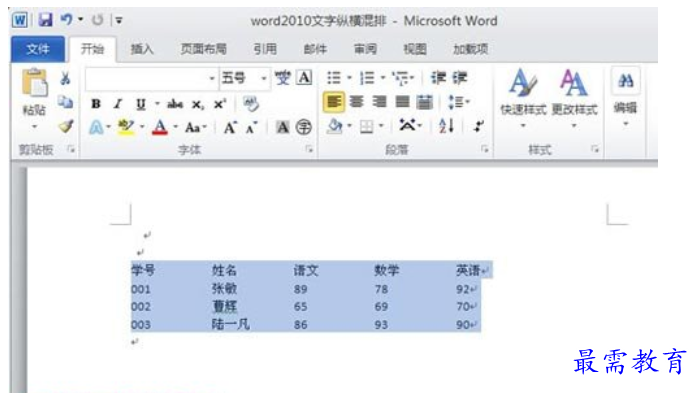
Task: Click the Sort A-Z icon
Action: coord(446,126)
